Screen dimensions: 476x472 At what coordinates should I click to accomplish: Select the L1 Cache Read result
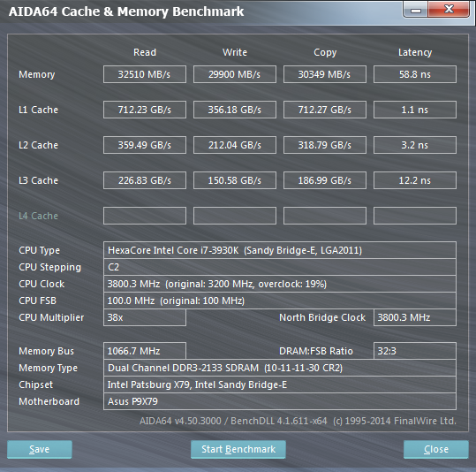145,110
